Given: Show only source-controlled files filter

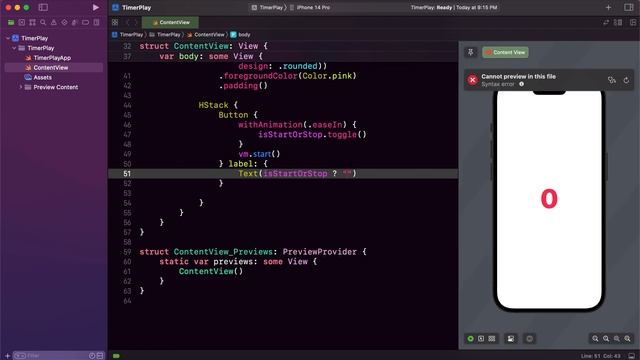Looking at the screenshot, I should point(100,356).
